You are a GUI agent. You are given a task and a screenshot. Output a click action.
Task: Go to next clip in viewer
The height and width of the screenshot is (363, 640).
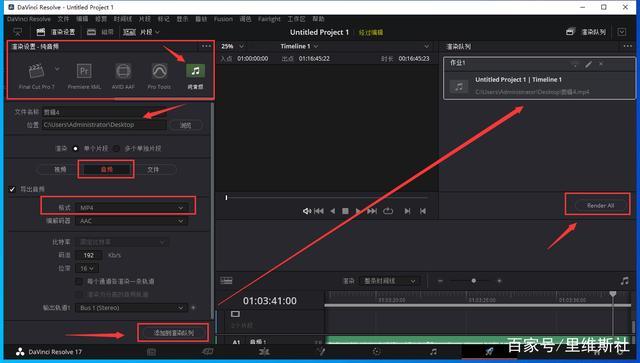point(407,211)
